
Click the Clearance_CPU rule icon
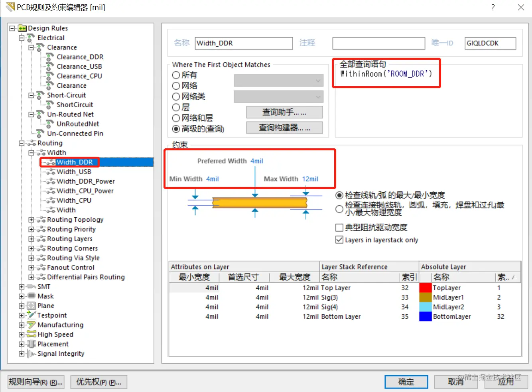click(50, 76)
